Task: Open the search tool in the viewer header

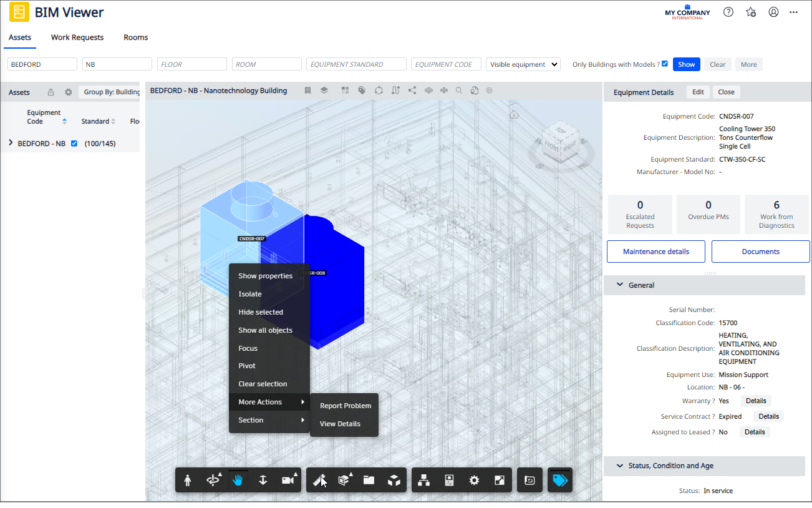Action: click(458, 90)
